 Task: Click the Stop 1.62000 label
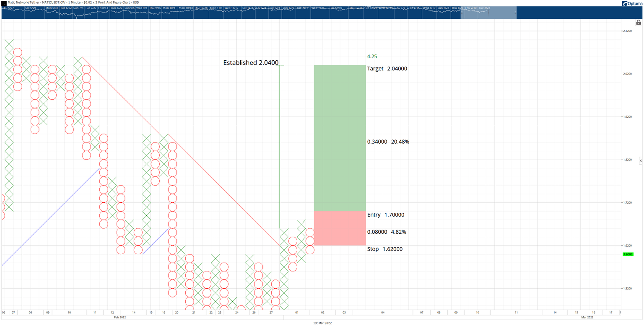385,249
